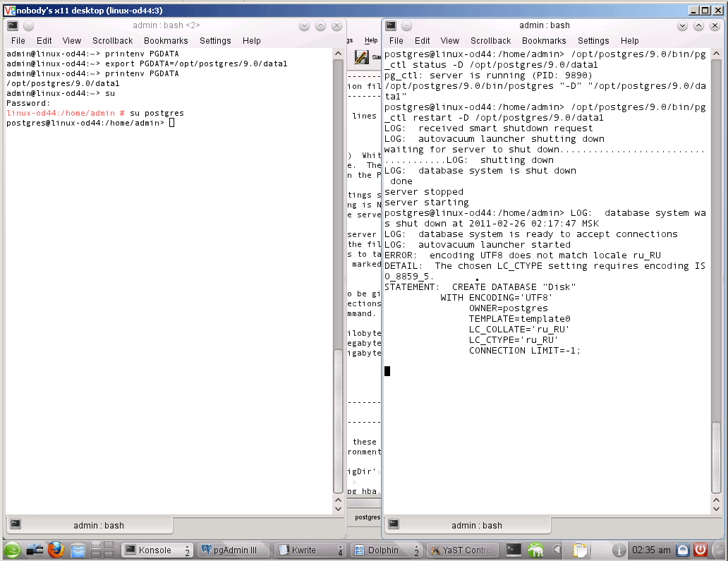Open Edit menu in right Konsole window

click(422, 41)
